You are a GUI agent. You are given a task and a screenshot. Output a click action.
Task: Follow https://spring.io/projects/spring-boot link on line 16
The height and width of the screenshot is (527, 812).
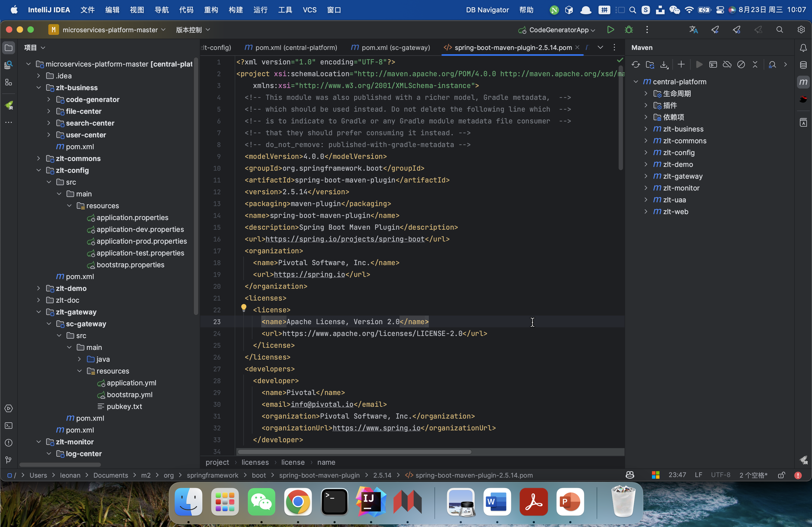click(x=345, y=239)
